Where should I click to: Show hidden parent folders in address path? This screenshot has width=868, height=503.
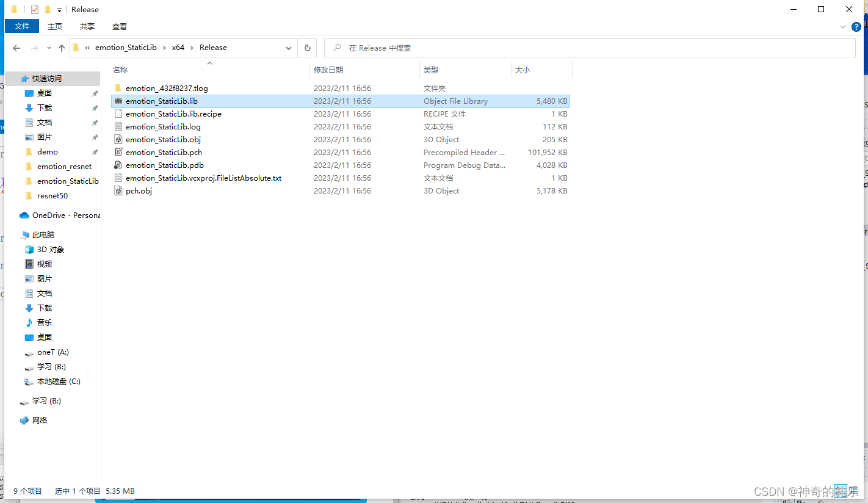click(x=87, y=48)
